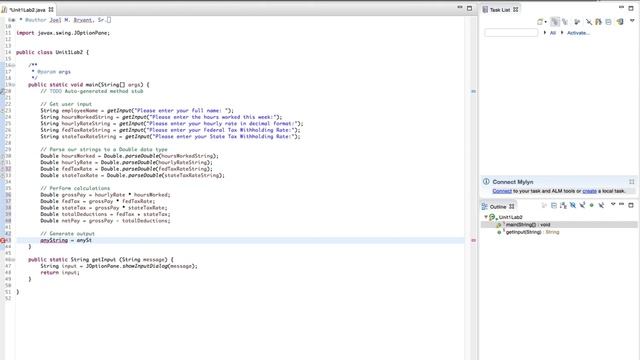Viewport: 640px width, 360px height.
Task: Minimize the Task List view
Action: point(622,7)
